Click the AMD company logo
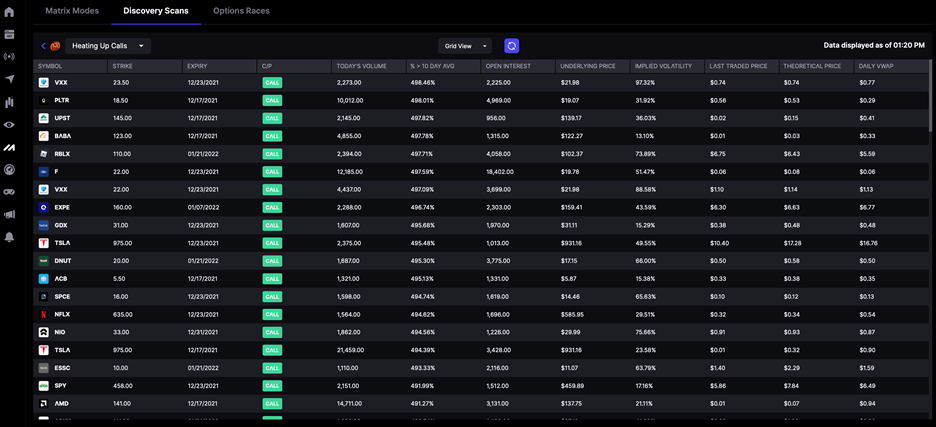Viewport: 936px width, 427px height. tap(44, 404)
